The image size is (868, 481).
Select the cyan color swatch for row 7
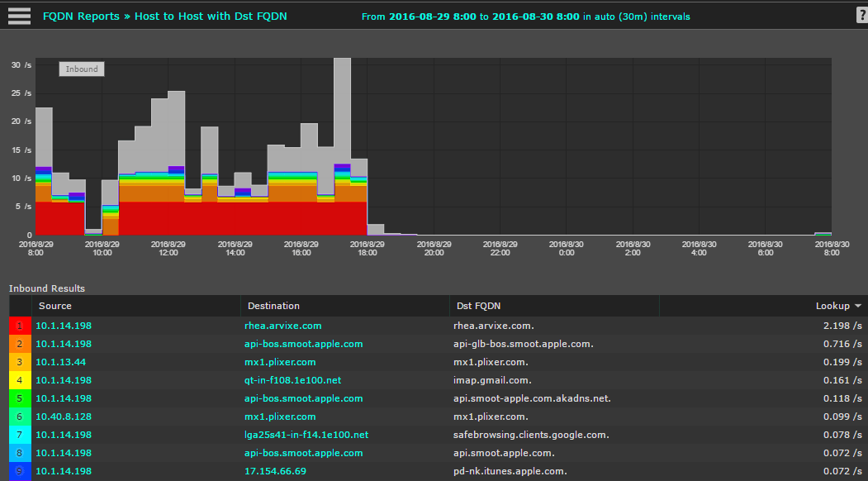pyautogui.click(x=21, y=435)
